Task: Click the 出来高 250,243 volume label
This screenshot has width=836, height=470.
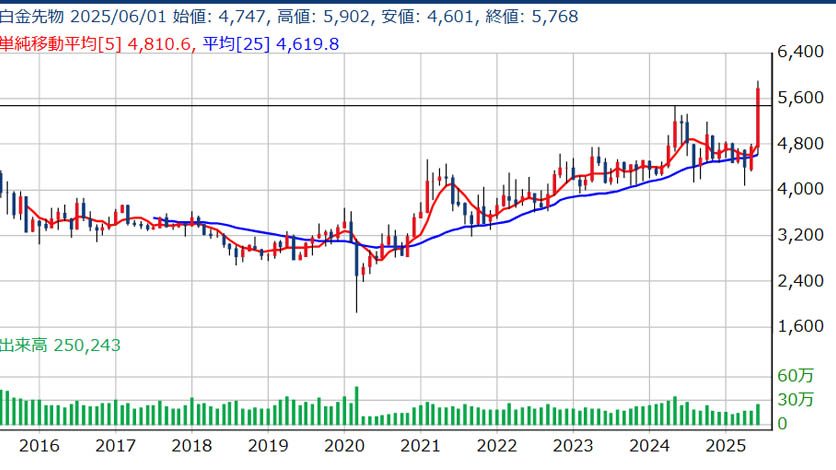Action: [x=60, y=345]
